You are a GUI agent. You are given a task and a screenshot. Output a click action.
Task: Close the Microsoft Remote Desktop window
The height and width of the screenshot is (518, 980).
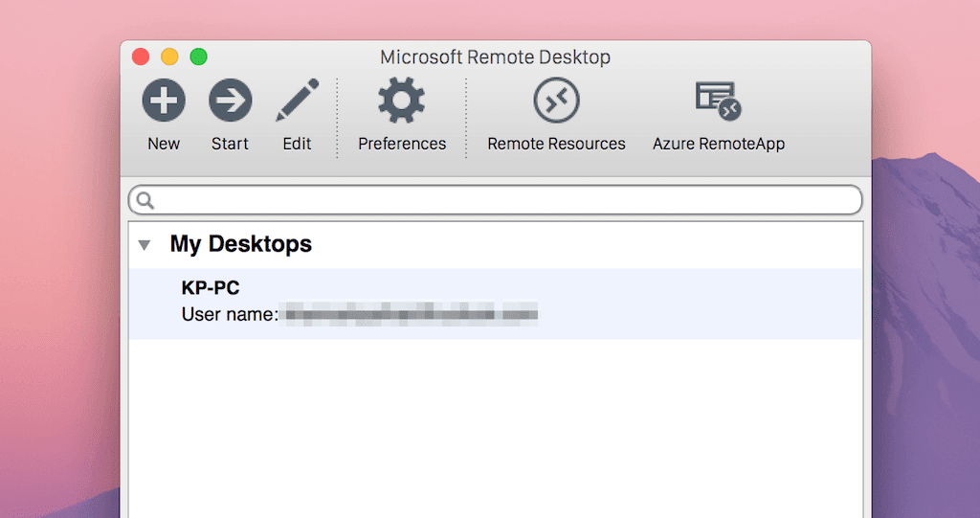pyautogui.click(x=141, y=56)
